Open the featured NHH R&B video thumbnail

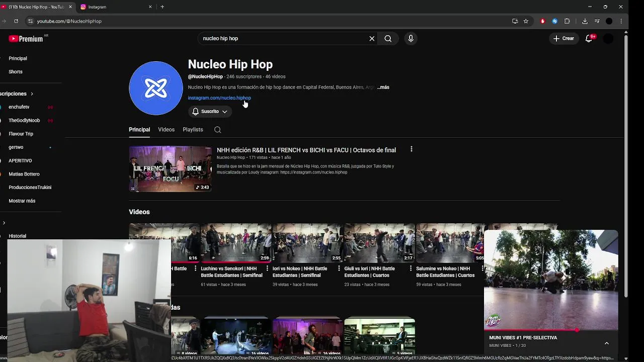(170, 169)
